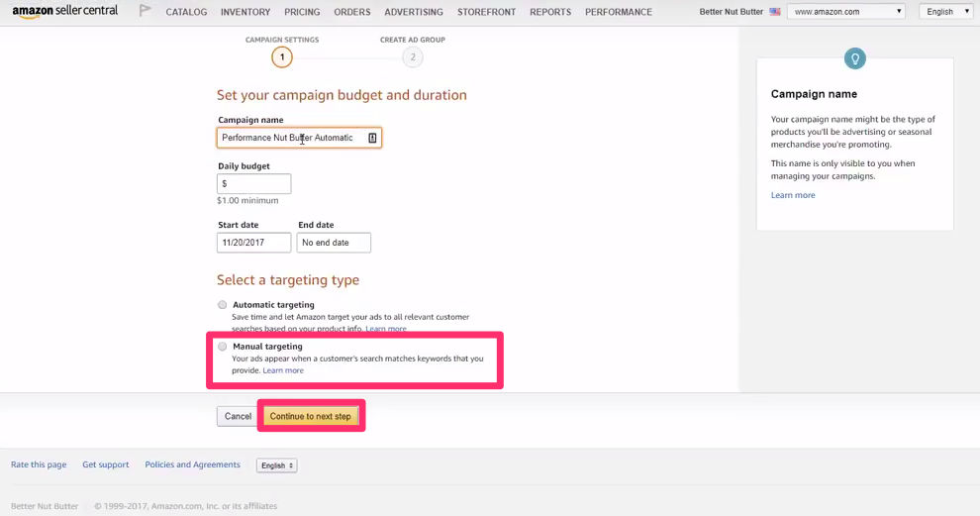Open the Inventory menu
This screenshot has height=516, width=980.
tap(245, 12)
